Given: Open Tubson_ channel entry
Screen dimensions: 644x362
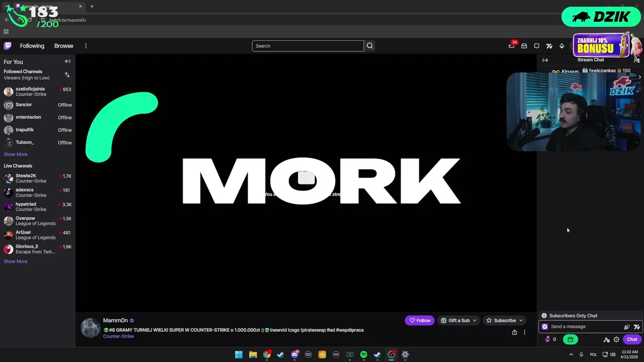Looking at the screenshot, I should (38, 142).
